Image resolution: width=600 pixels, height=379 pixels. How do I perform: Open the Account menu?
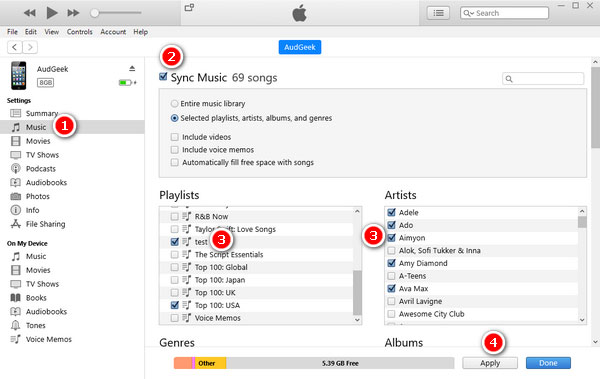pos(113,32)
